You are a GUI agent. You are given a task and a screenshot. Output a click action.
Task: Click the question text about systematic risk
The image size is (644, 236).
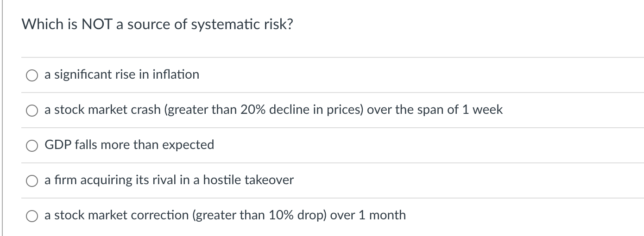(x=157, y=24)
